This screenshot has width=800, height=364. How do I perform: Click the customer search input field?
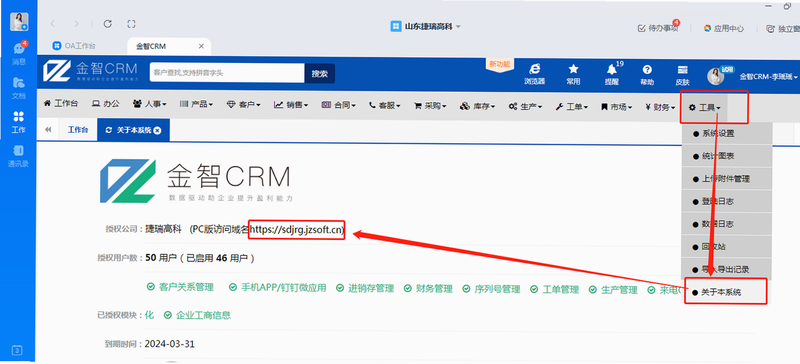(227, 73)
